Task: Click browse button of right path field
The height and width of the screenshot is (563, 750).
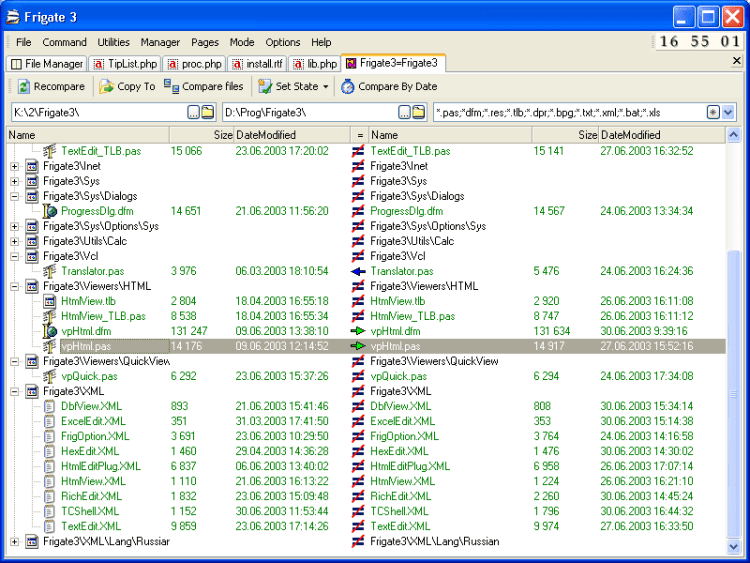Action: pos(405,112)
